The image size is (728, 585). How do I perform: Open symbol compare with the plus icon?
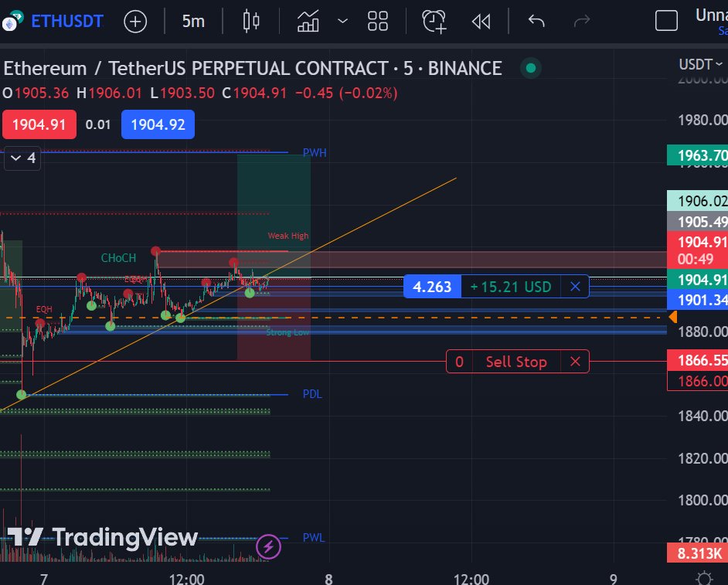(135, 21)
